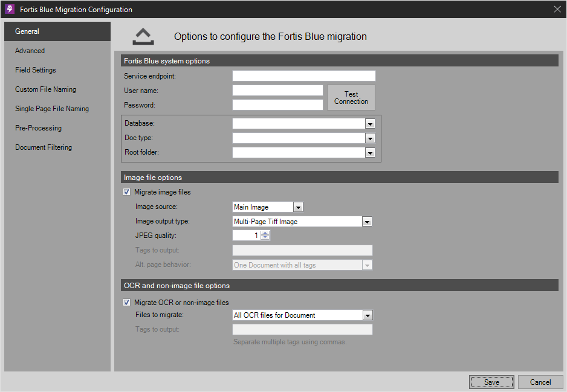Click OCR section Tags to output field
567x392 pixels.
[302, 330]
